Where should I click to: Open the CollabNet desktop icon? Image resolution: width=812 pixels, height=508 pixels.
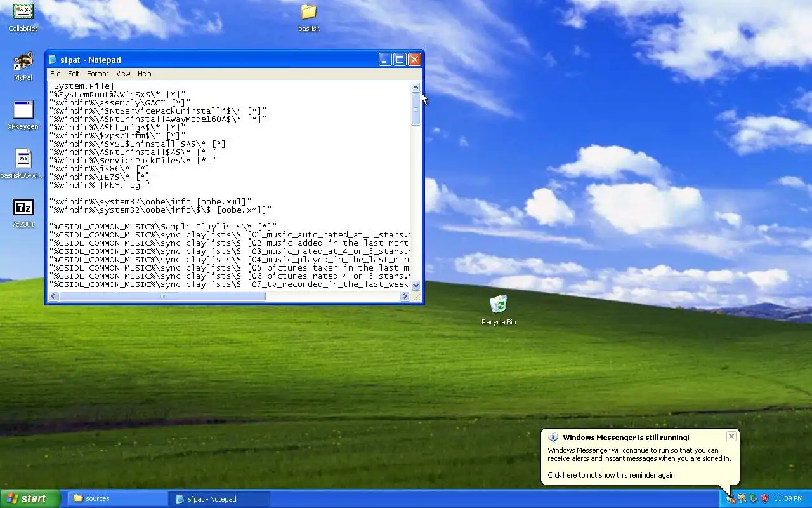(x=23, y=17)
